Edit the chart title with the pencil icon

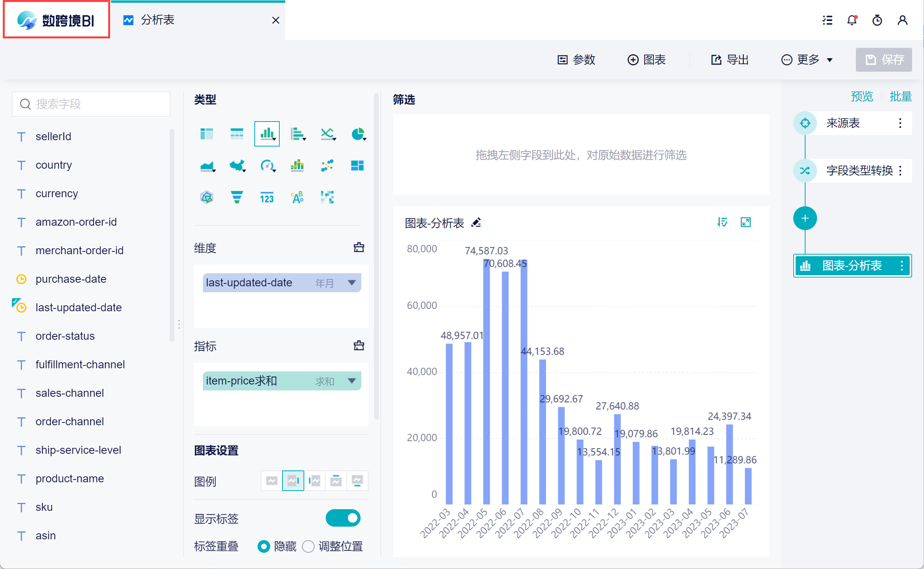click(476, 223)
